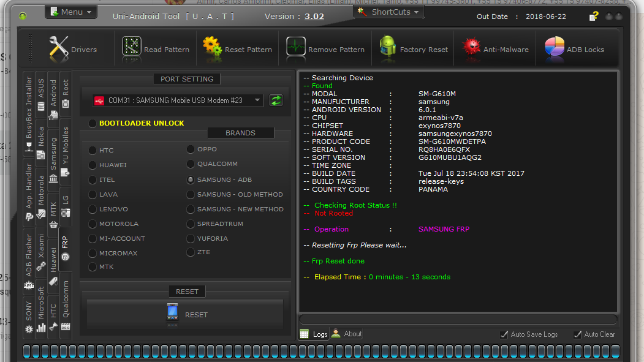
Task: Select the MICROMAX brand radio button
Action: click(x=93, y=253)
